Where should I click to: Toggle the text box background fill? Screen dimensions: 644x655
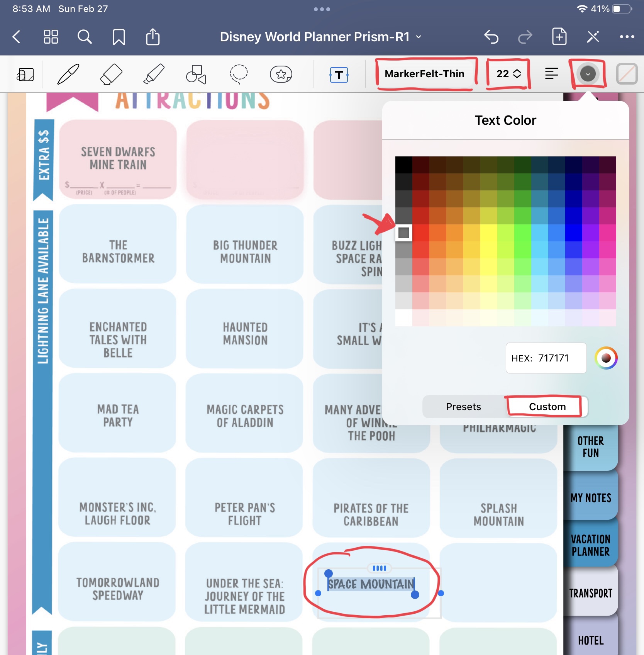point(627,74)
